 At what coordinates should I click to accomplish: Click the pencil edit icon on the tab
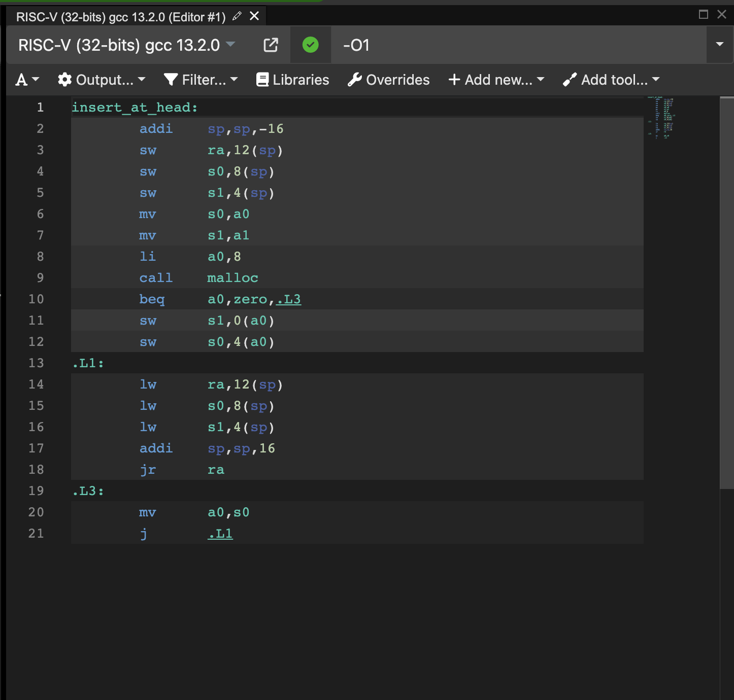point(236,16)
